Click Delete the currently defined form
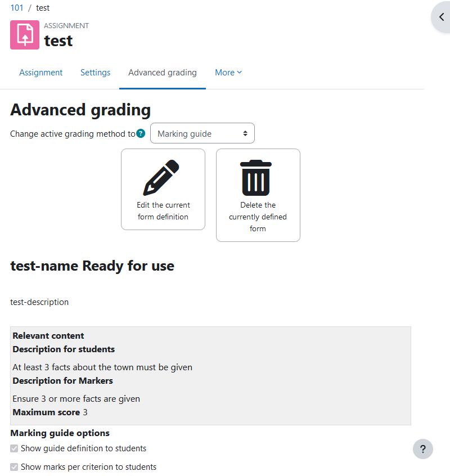 258,195
